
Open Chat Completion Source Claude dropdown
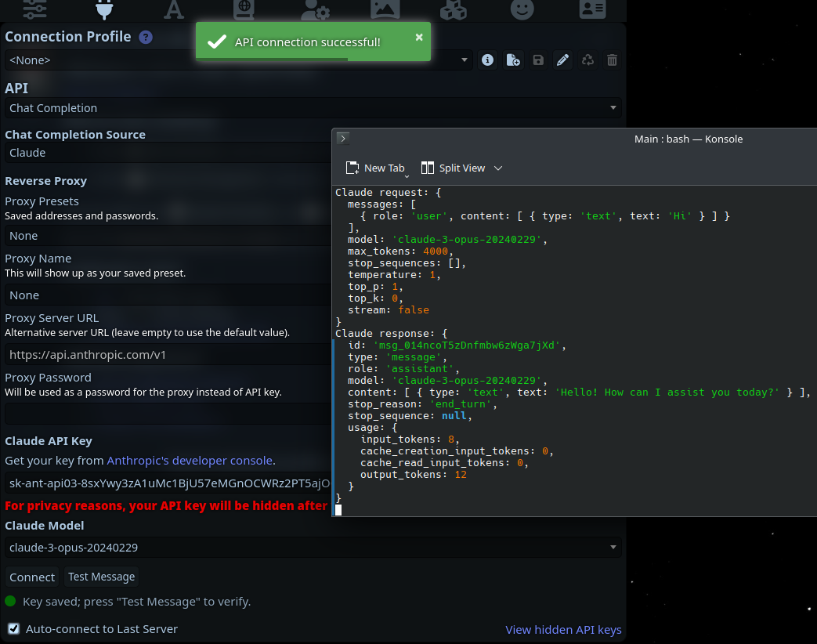(168, 153)
